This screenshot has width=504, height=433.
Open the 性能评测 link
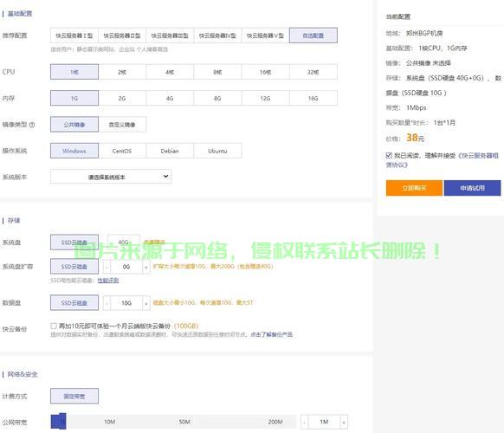click(x=108, y=281)
